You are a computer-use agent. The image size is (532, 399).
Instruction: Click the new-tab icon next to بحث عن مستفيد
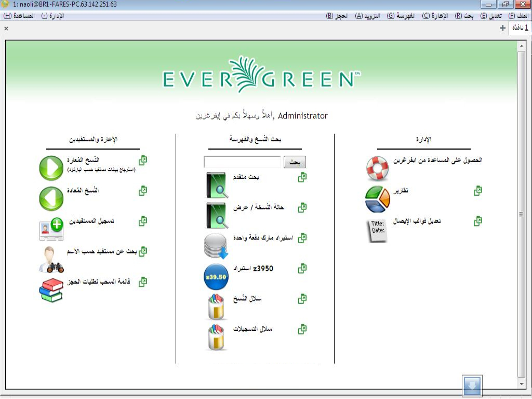tap(143, 251)
